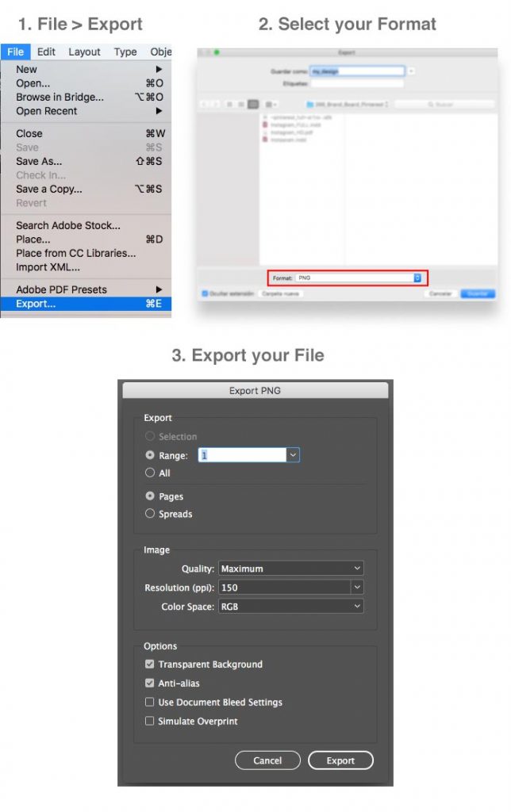This screenshot has height=812, width=511.
Task: Click the Resolution (ppi) 150 field
Action: click(x=285, y=588)
